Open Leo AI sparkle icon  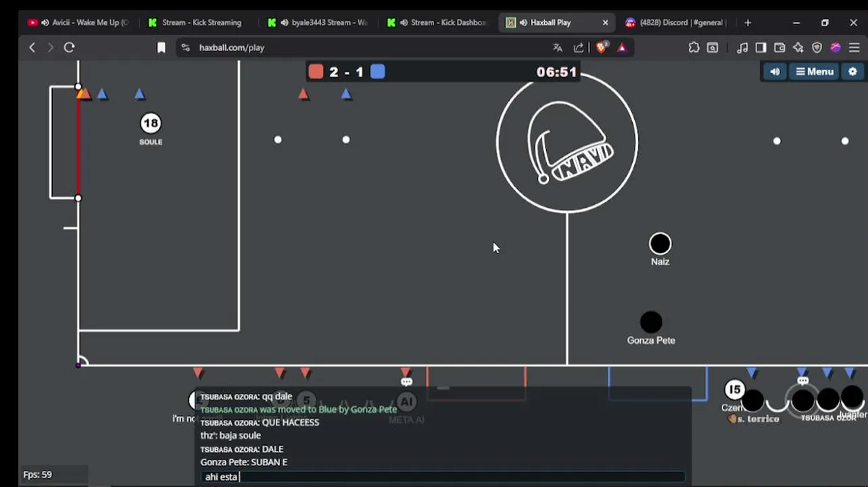coord(798,47)
